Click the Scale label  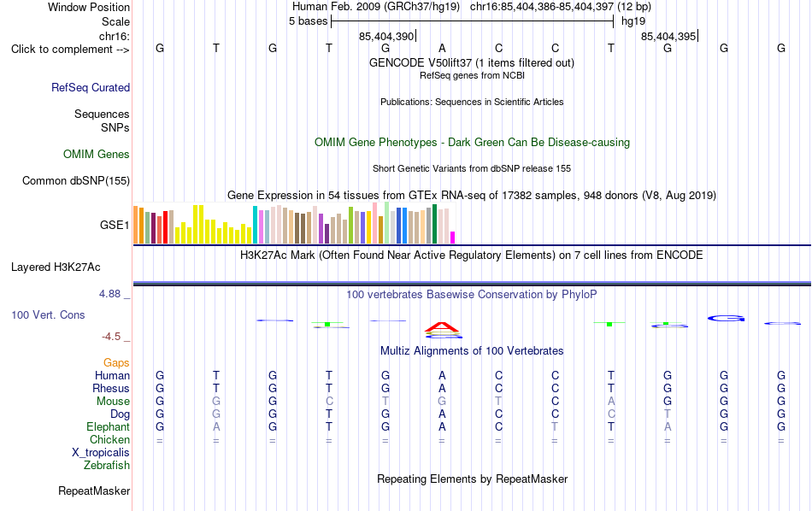click(x=115, y=21)
